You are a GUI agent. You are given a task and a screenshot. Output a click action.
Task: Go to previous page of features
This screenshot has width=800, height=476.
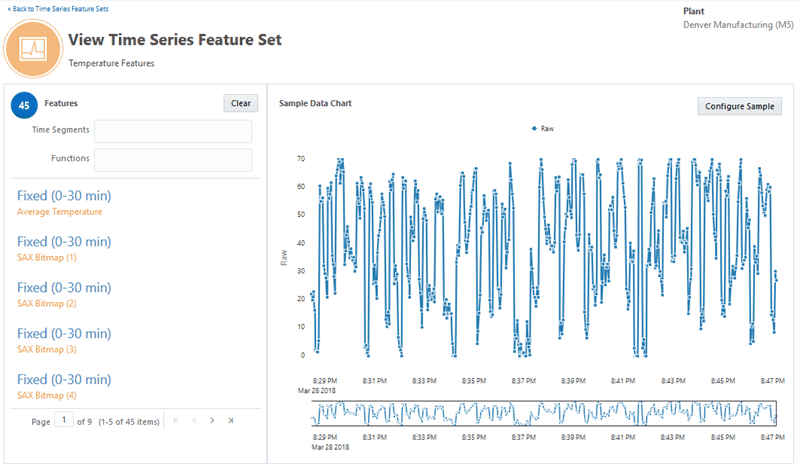coord(194,421)
